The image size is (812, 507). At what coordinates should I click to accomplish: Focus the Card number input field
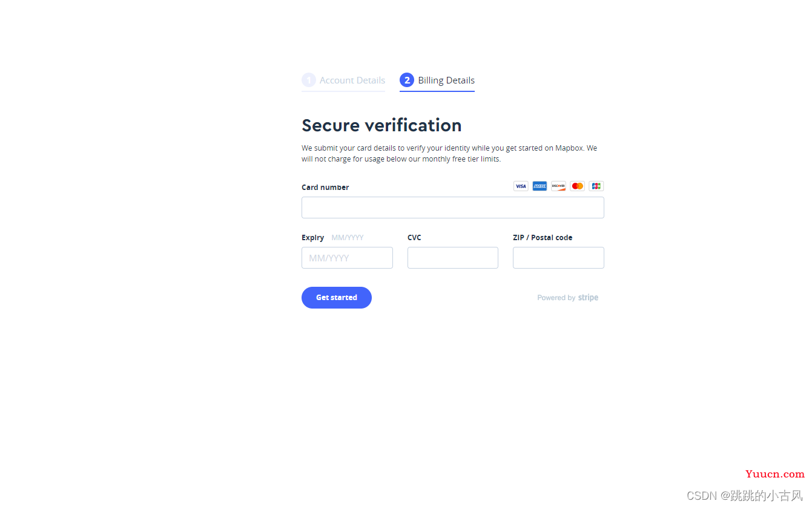[x=453, y=208]
